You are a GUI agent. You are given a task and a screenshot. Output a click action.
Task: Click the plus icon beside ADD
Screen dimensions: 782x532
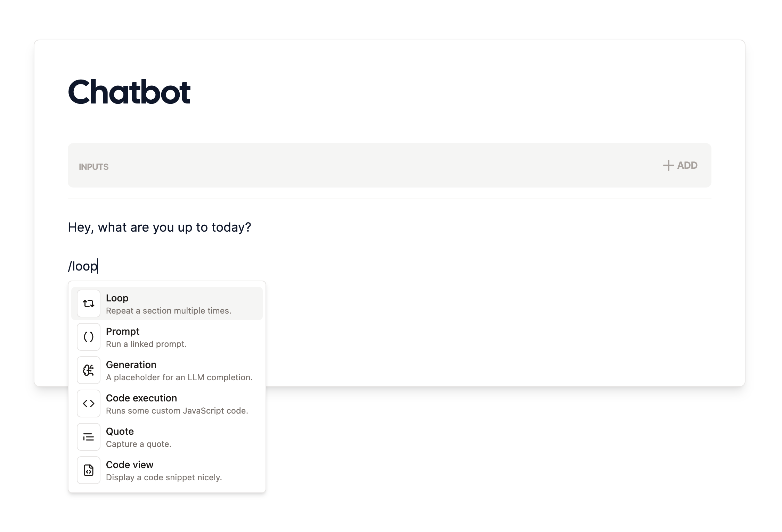(x=668, y=165)
